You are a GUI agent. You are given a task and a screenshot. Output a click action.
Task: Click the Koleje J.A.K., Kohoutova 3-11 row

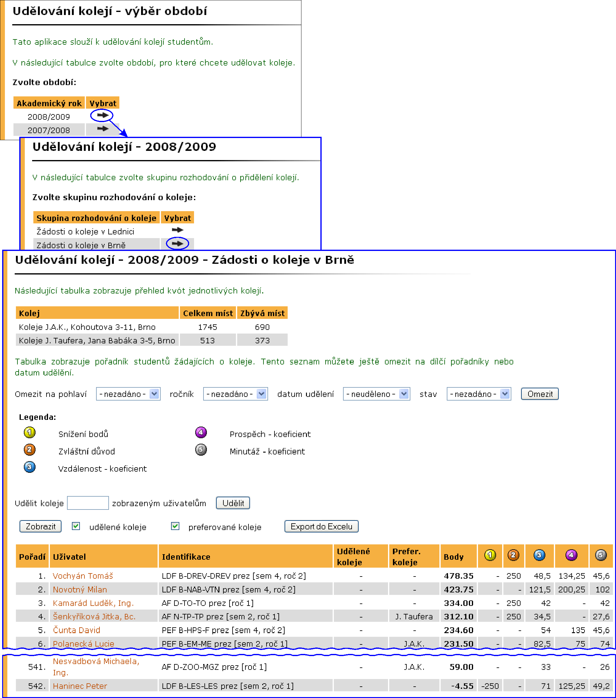tap(151, 327)
